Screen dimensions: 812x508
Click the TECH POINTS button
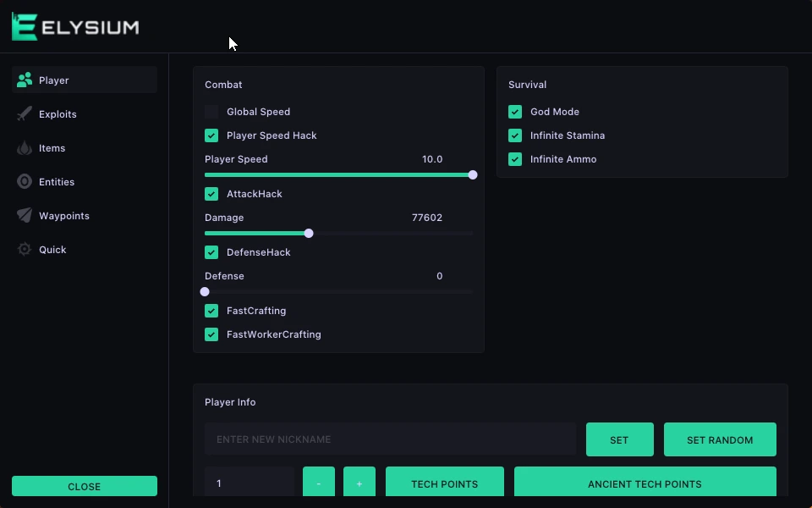[445, 482]
